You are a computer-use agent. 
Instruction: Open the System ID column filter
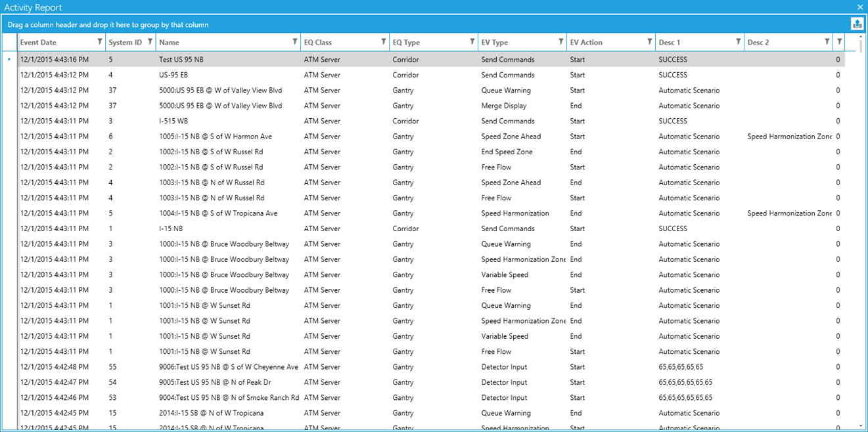(x=150, y=42)
